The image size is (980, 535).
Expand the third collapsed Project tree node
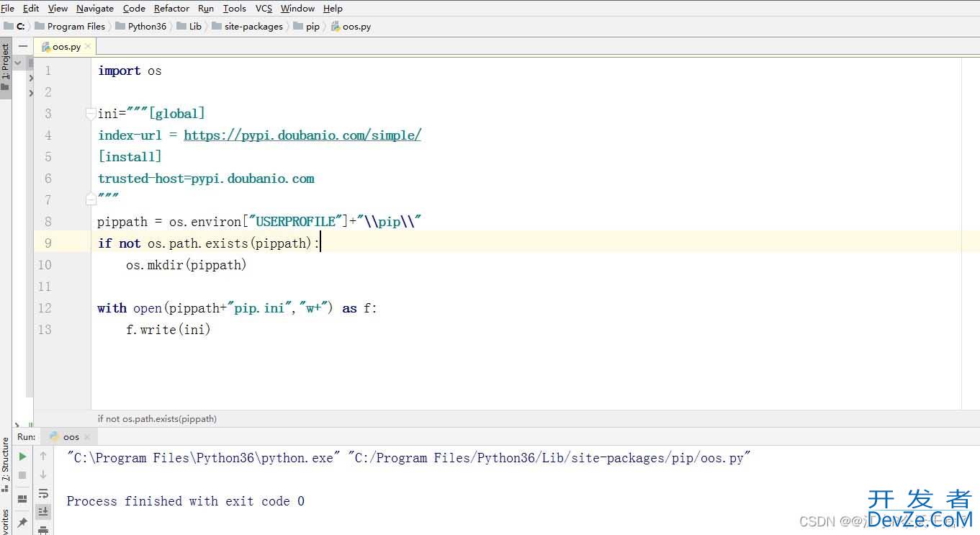point(30,93)
